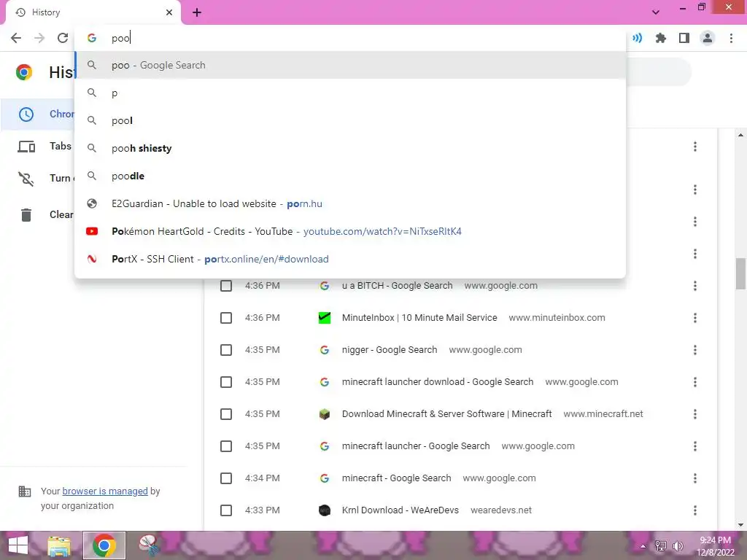Open File Explorer from the taskbar
747x560 pixels.
(59, 545)
